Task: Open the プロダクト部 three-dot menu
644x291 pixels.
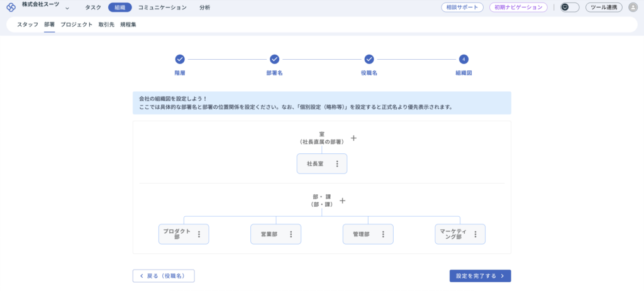Action: click(199, 234)
